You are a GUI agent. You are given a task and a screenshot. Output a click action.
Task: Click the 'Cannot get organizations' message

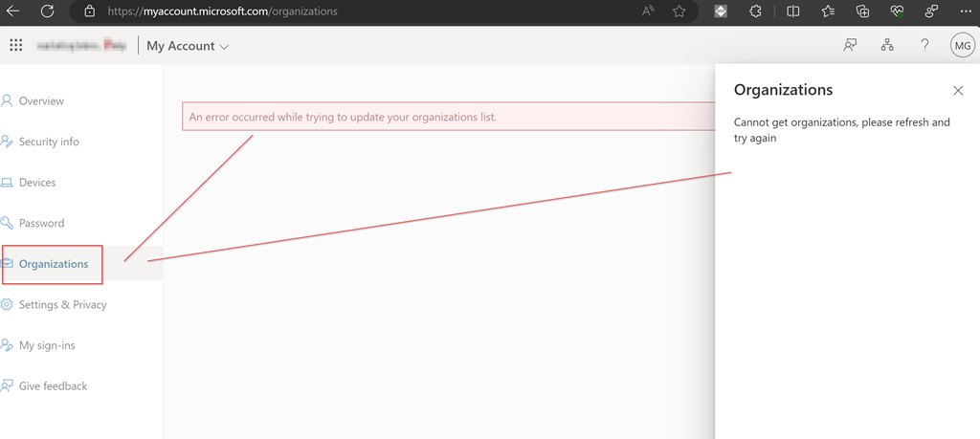point(842,130)
